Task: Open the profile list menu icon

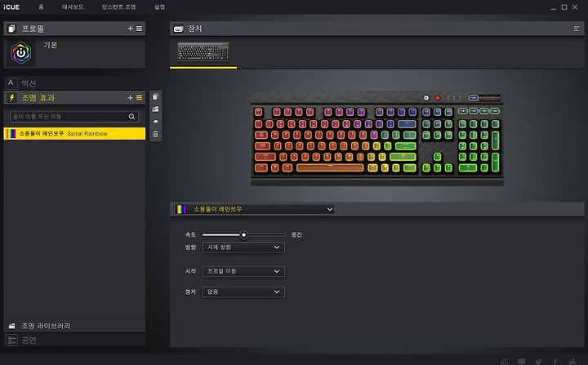Action: pyautogui.click(x=139, y=29)
